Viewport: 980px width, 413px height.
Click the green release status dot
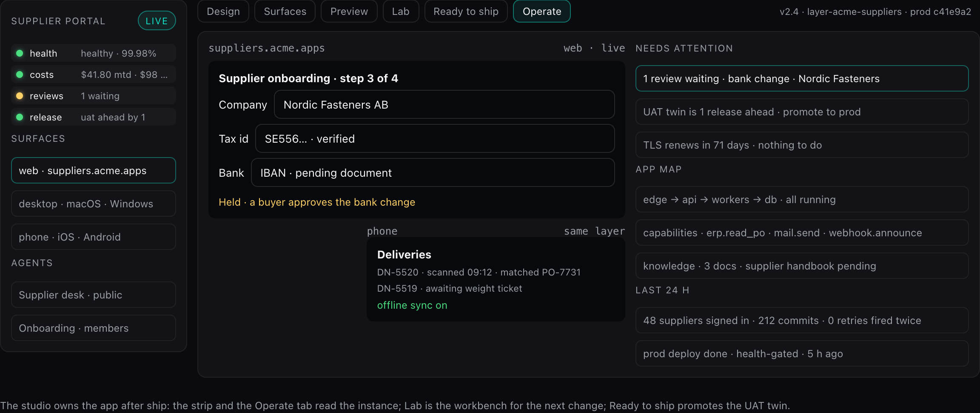pos(20,117)
